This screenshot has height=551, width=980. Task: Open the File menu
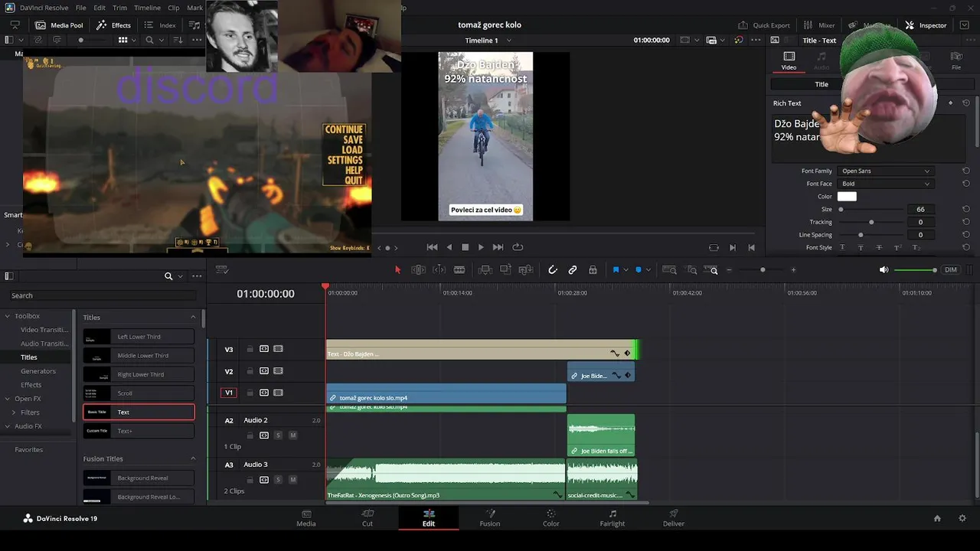point(81,8)
